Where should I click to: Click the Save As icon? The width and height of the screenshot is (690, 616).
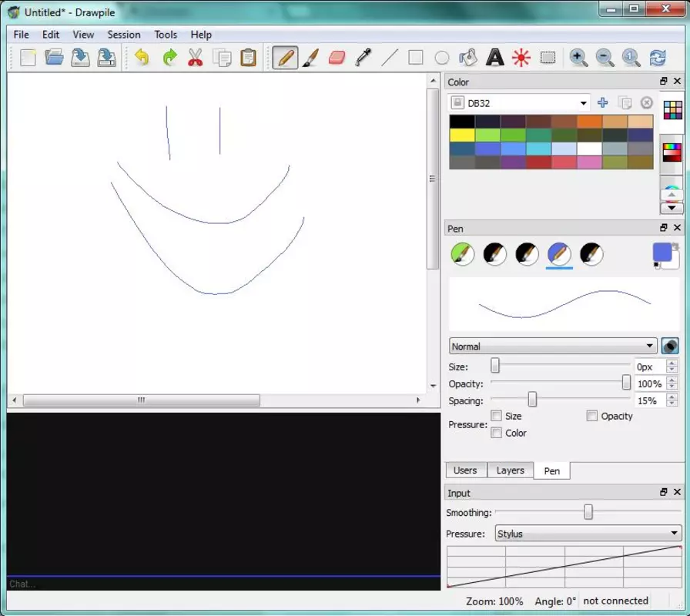tap(106, 58)
